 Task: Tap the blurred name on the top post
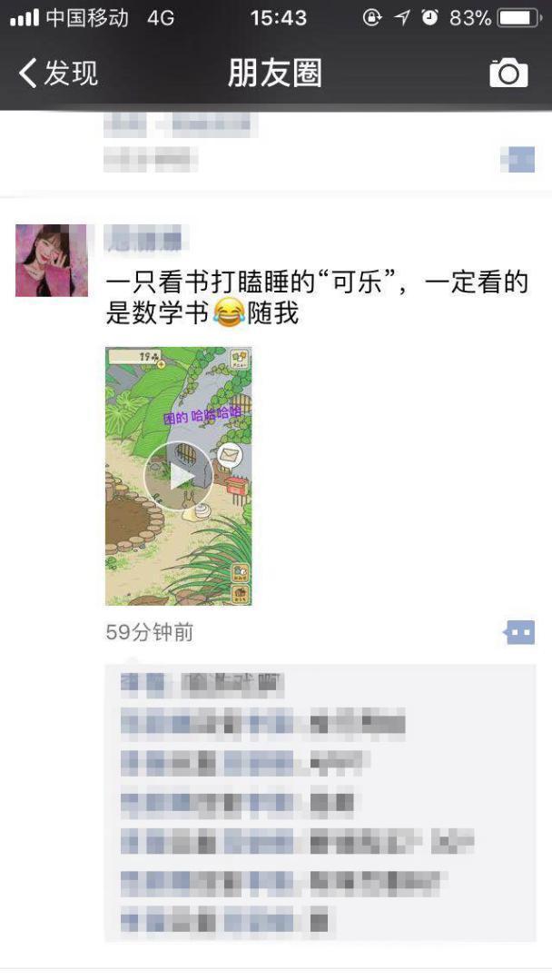tap(181, 125)
